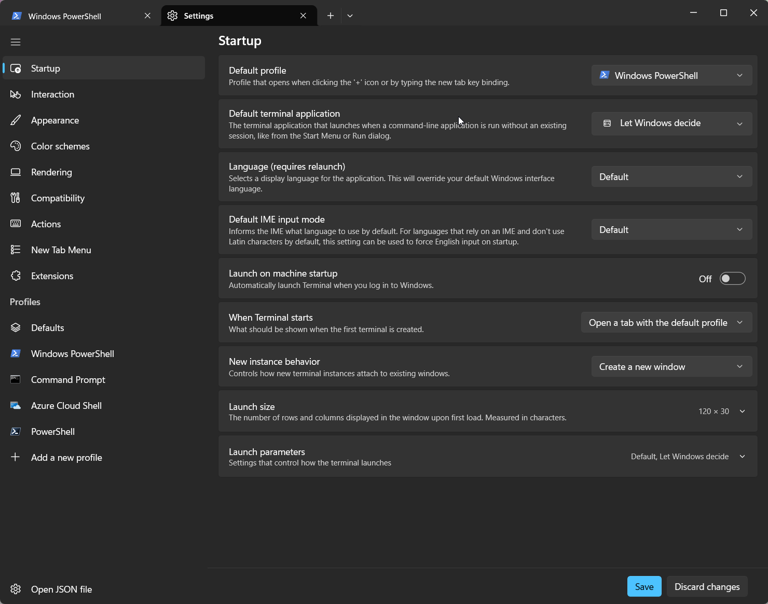Click the Profiles section header

point(25,302)
